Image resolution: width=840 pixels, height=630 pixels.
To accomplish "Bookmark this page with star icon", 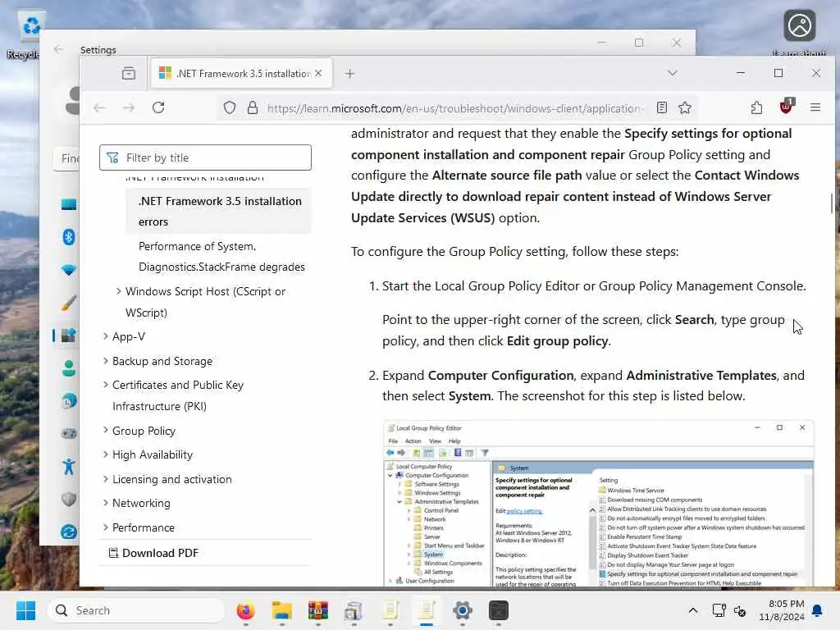I will 685,107.
